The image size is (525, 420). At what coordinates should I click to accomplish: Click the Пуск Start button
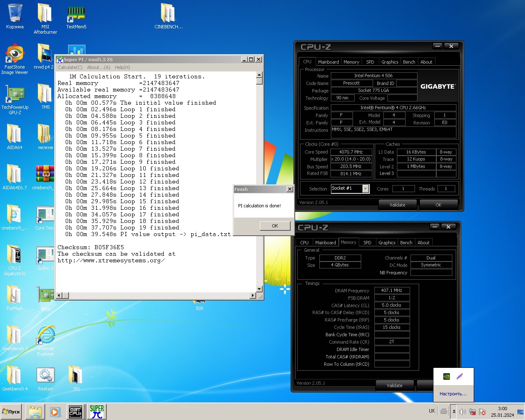(x=11, y=411)
